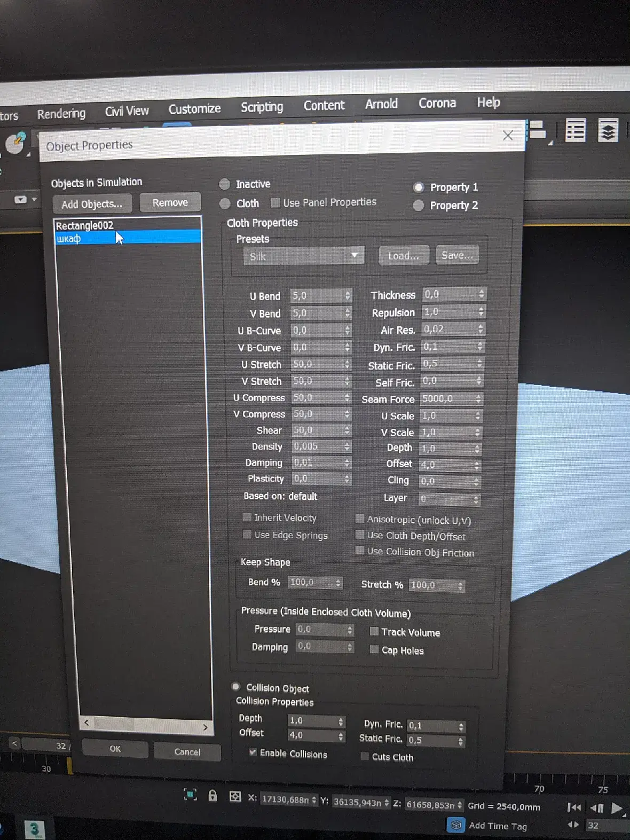Open the Arnold menu
This screenshot has width=630, height=840.
381,104
